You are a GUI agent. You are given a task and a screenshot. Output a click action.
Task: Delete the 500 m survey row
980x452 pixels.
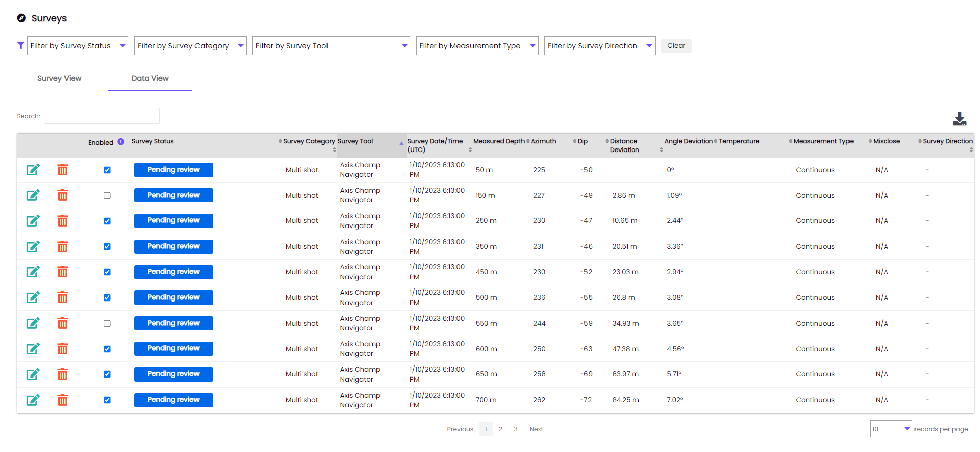coord(62,297)
